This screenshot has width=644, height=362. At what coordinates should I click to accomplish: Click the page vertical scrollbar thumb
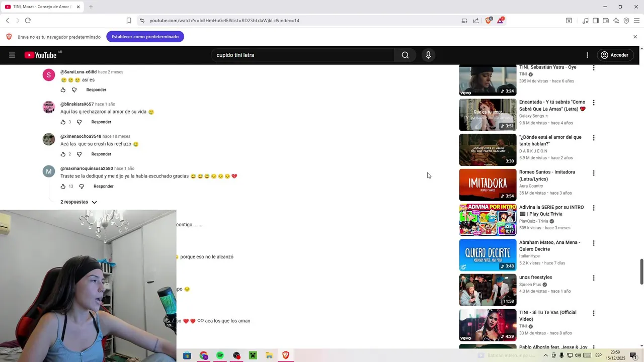coord(641,271)
